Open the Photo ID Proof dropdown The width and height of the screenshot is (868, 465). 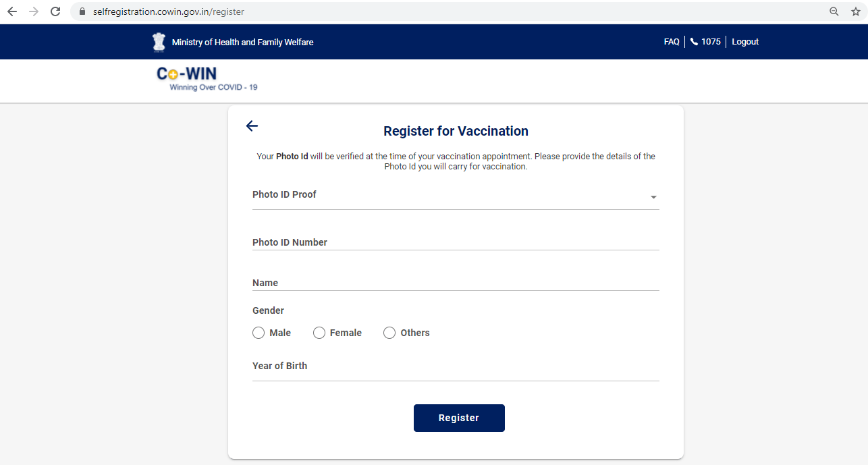point(456,196)
